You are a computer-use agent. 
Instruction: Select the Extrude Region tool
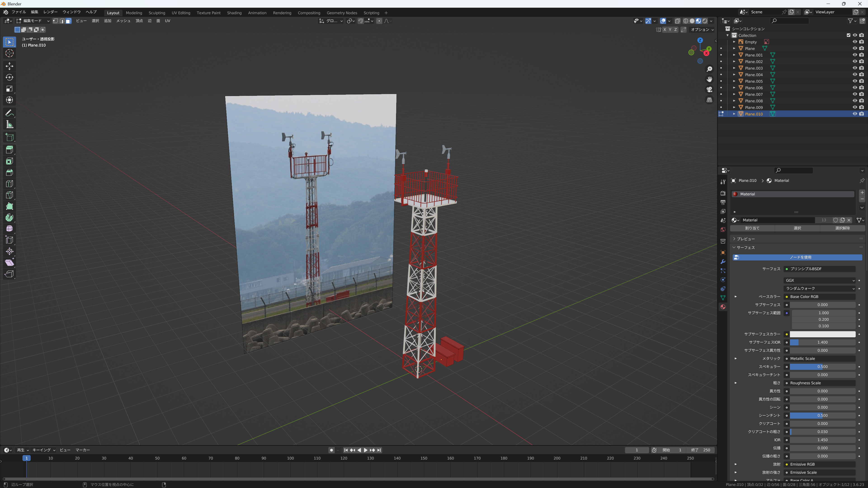pos(9,150)
